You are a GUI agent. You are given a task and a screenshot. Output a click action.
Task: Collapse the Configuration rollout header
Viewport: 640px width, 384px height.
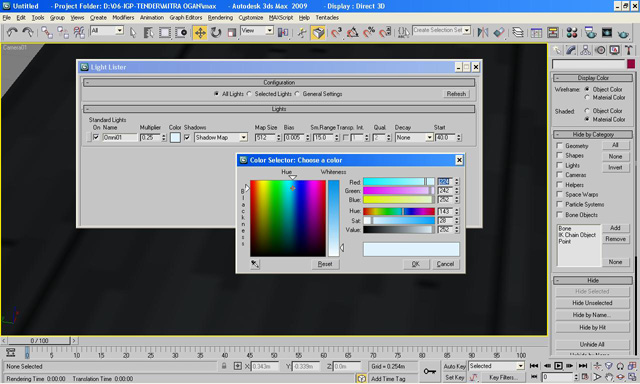coord(279,82)
